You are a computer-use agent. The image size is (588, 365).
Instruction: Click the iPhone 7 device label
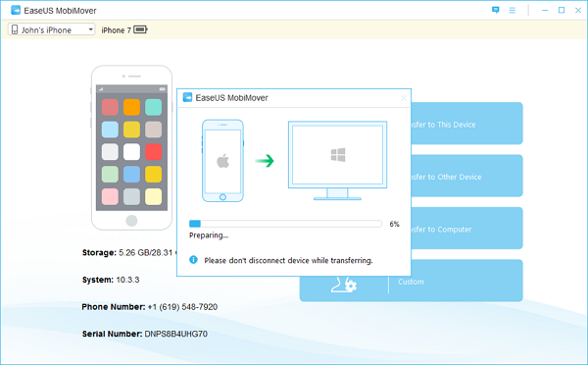pyautogui.click(x=116, y=30)
